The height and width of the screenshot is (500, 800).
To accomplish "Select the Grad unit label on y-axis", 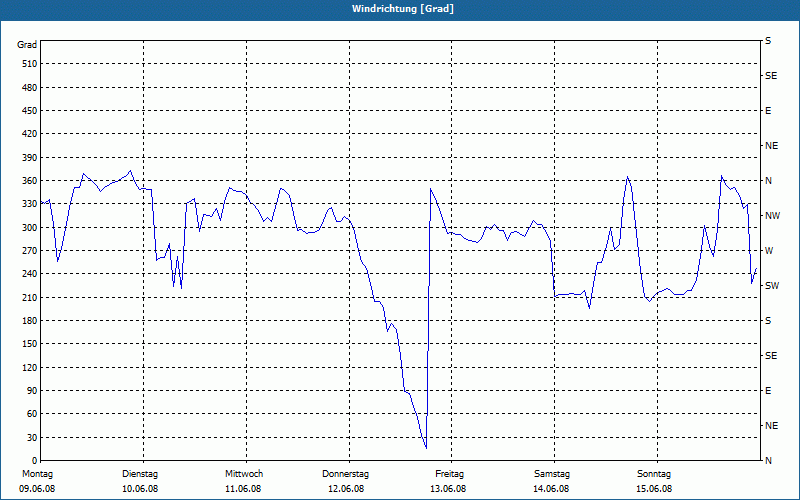I will click(x=27, y=45).
